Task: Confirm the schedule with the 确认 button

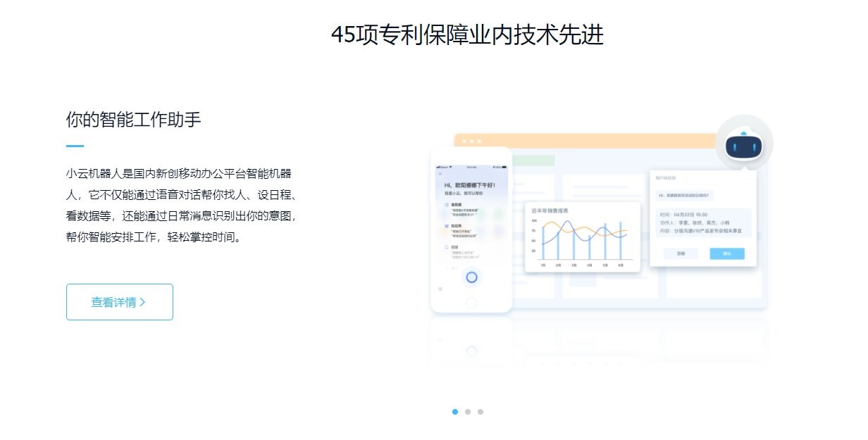Action: (727, 253)
